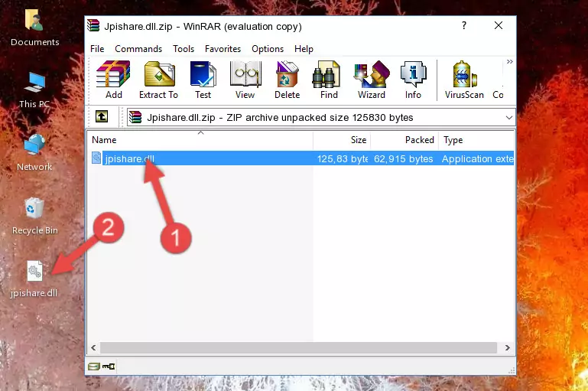588x391 pixels.
Task: Click the Extract To toolbar icon
Action: [x=158, y=80]
